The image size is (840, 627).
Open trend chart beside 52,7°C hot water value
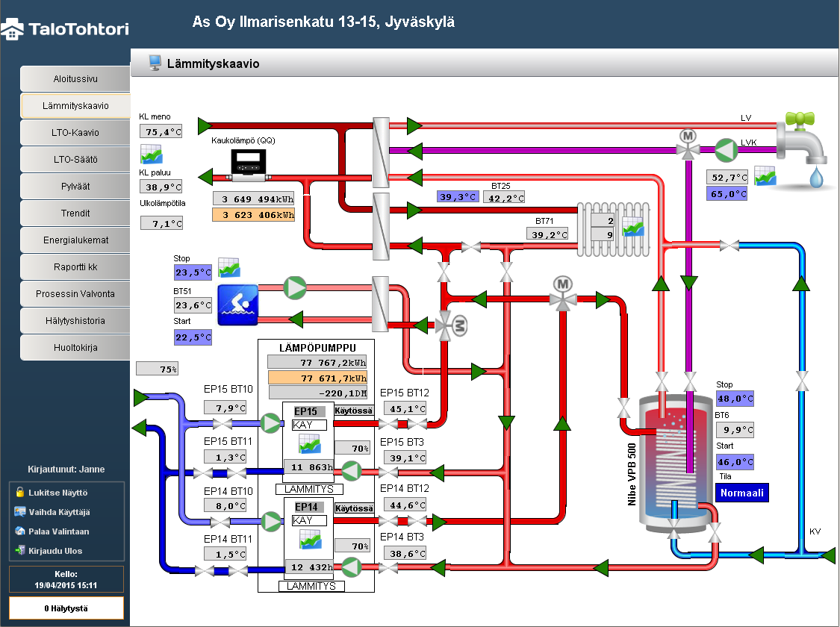[765, 175]
